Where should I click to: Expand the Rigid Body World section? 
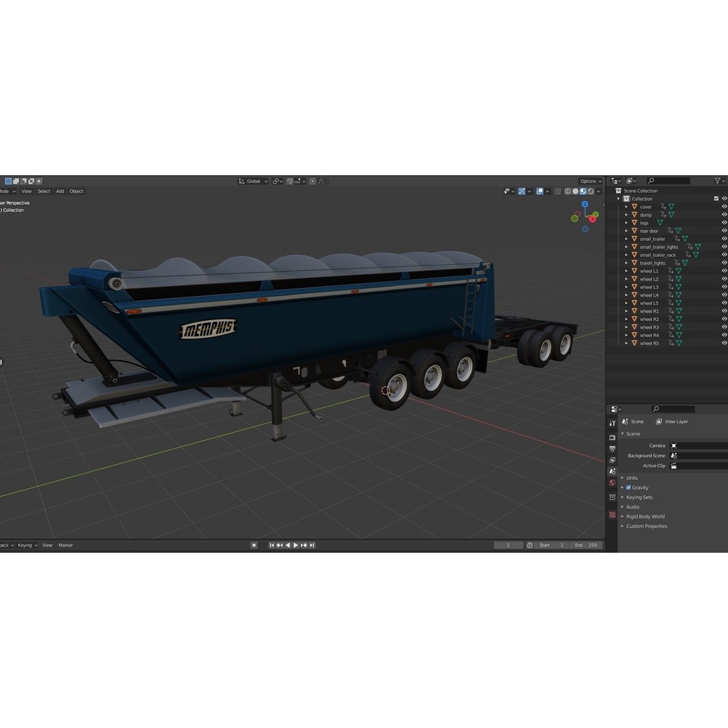646,516
